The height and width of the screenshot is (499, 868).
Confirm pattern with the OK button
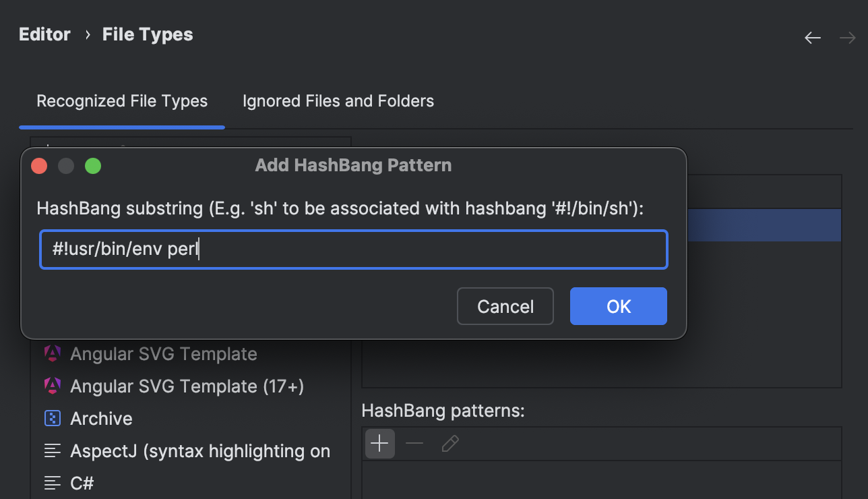coord(618,306)
